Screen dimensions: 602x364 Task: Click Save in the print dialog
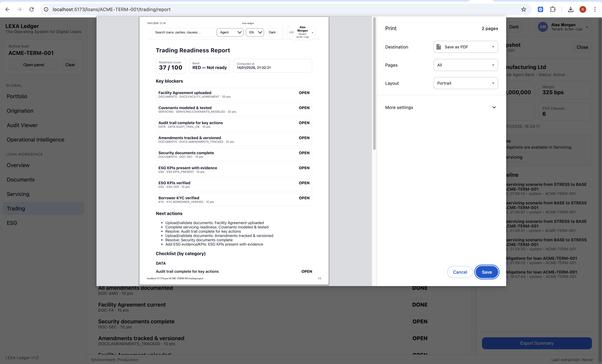486,272
